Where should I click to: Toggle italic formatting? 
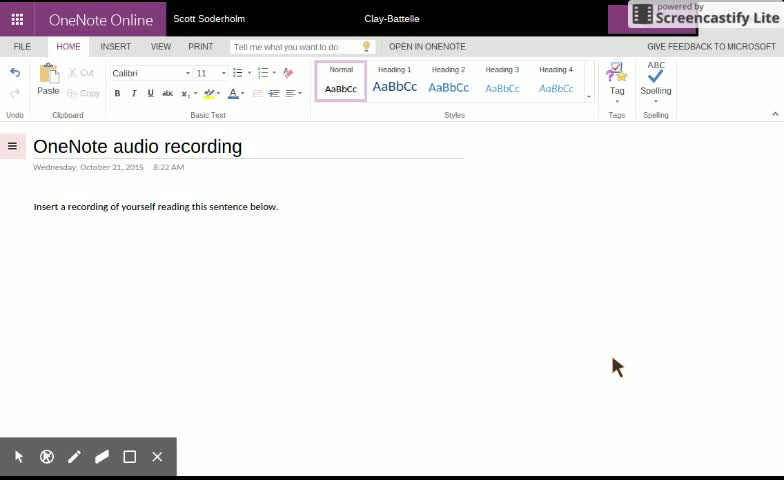pyautogui.click(x=134, y=94)
